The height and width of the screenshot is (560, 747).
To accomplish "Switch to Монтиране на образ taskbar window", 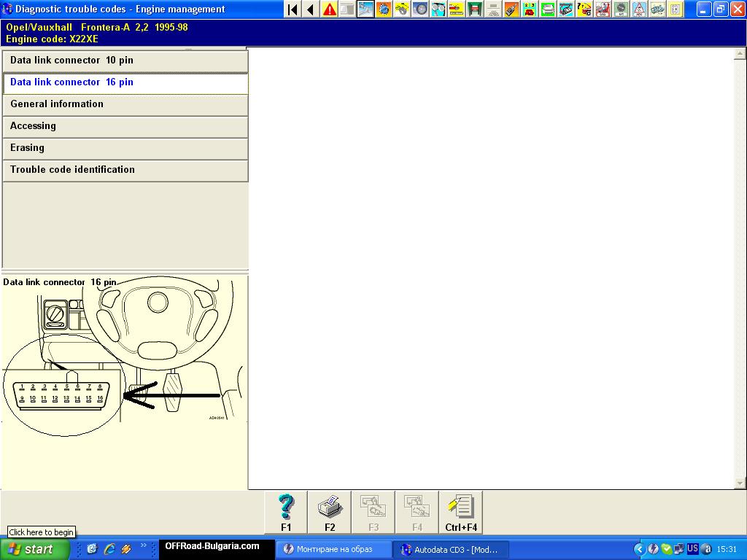I will click(333, 550).
